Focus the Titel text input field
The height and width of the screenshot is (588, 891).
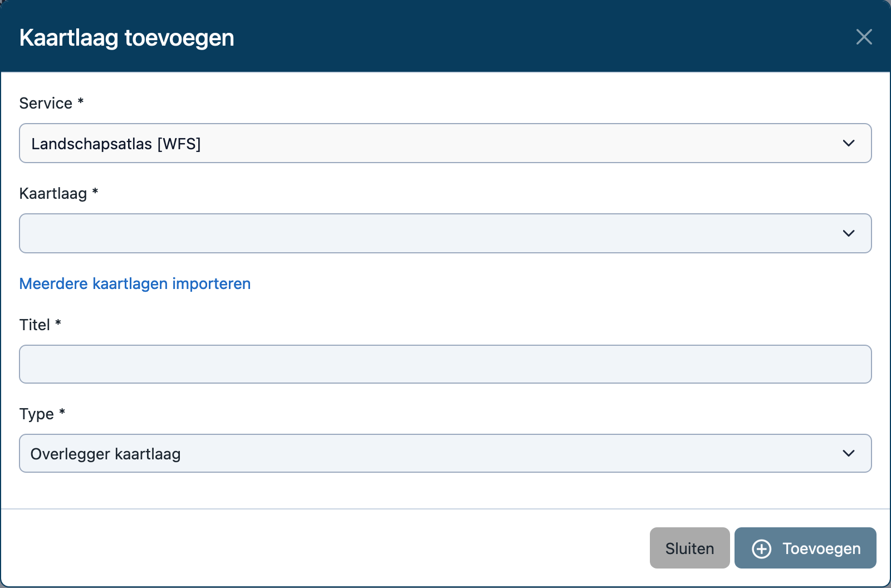445,364
